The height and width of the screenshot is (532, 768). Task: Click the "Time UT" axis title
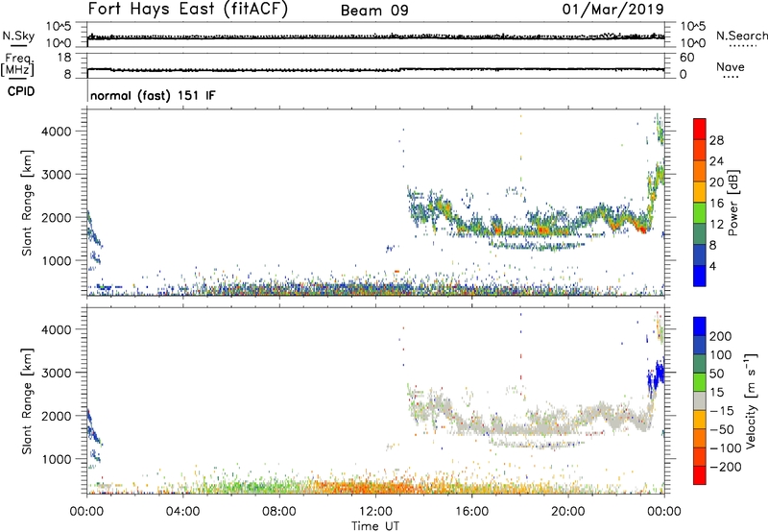(375, 526)
